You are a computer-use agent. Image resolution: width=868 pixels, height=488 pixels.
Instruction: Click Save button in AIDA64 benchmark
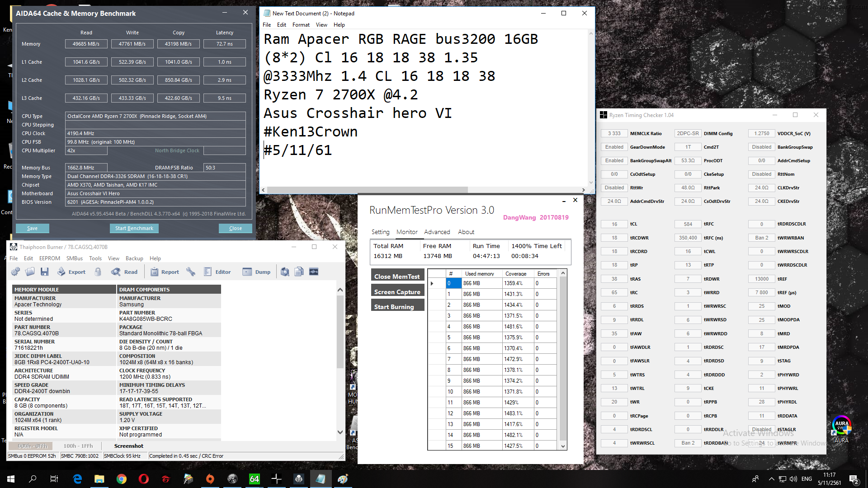tap(33, 228)
